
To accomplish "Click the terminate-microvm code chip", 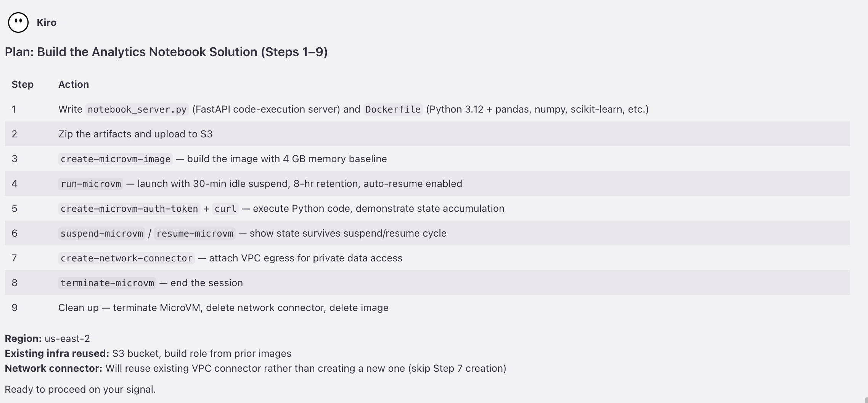I will pos(107,283).
